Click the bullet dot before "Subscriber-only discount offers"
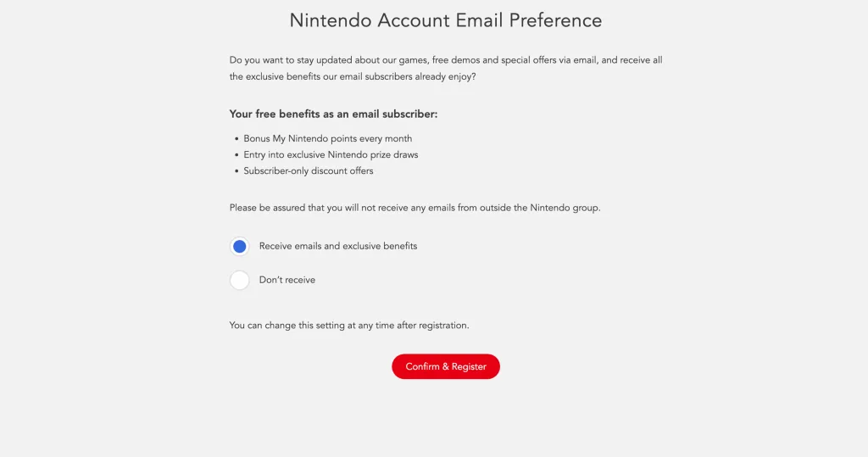The width and height of the screenshot is (868, 457). (236, 171)
